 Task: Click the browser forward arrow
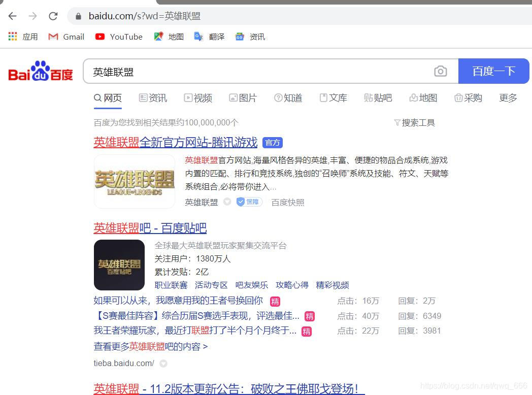pyautogui.click(x=32, y=16)
